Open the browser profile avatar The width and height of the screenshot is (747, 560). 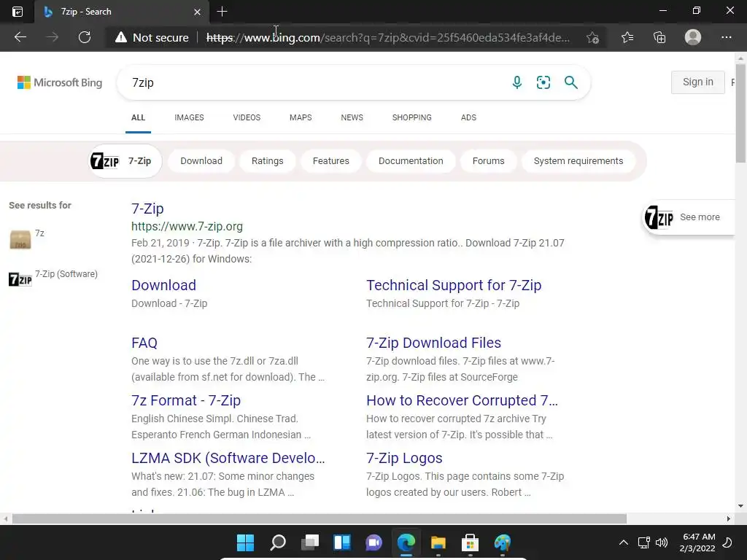tap(693, 37)
